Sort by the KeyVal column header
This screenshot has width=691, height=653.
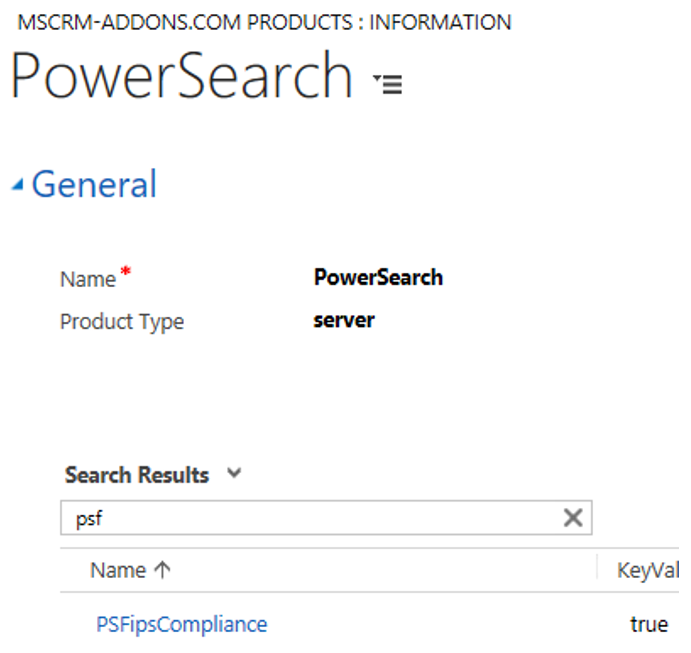click(x=648, y=570)
